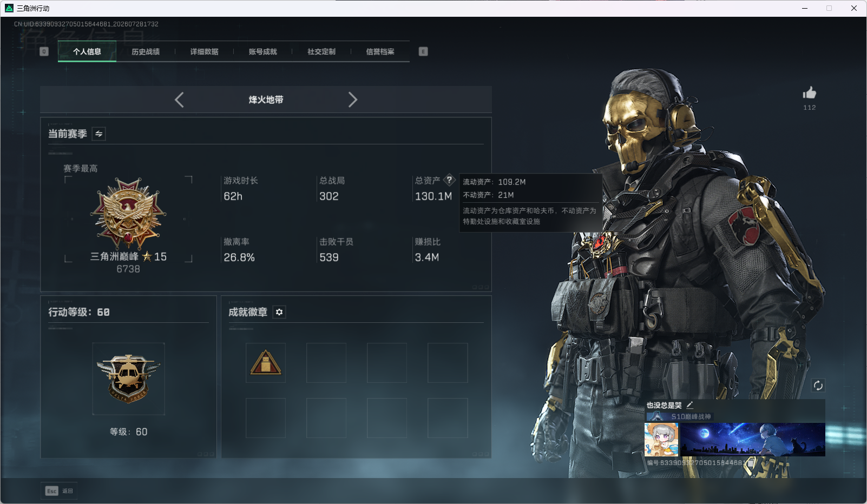Click the Q key hint left of tabs
Image resolution: width=867 pixels, height=504 pixels.
(x=44, y=51)
